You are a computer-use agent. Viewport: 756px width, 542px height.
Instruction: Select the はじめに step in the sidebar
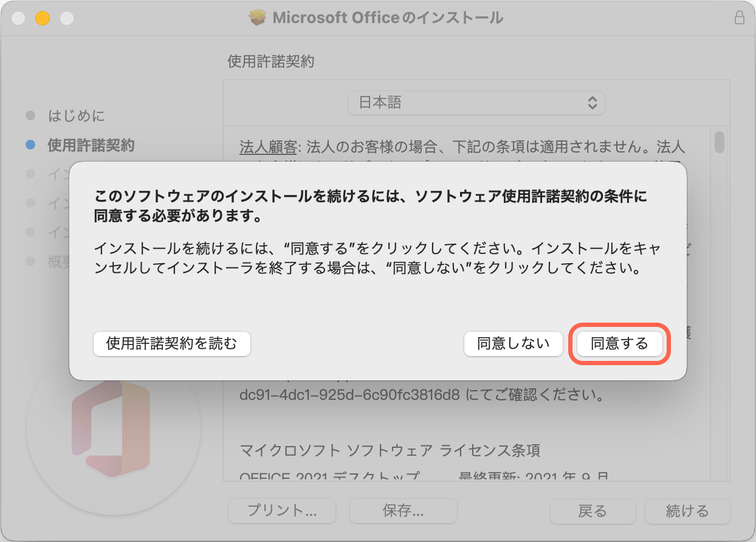point(75,115)
